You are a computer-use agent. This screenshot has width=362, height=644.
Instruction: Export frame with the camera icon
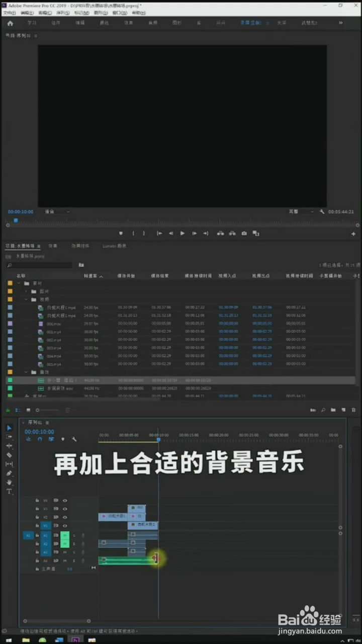(x=244, y=233)
